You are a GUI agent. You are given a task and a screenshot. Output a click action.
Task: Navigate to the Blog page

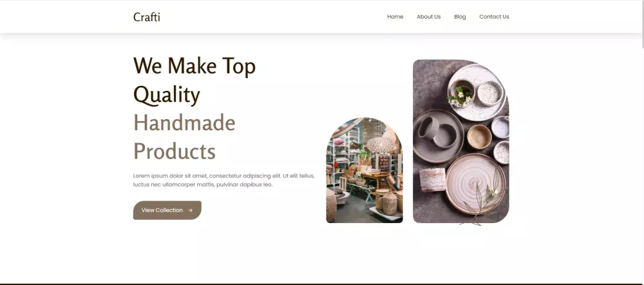(x=460, y=17)
